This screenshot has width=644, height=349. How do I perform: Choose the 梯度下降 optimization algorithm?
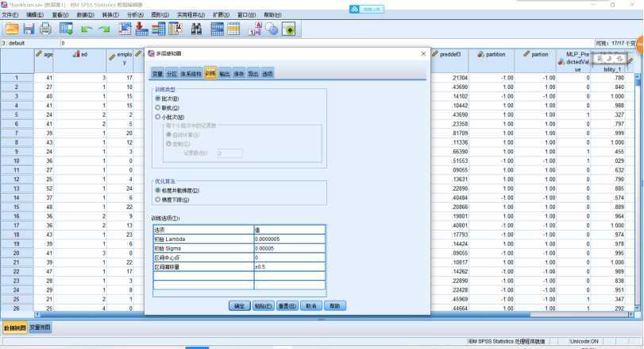pyautogui.click(x=158, y=200)
